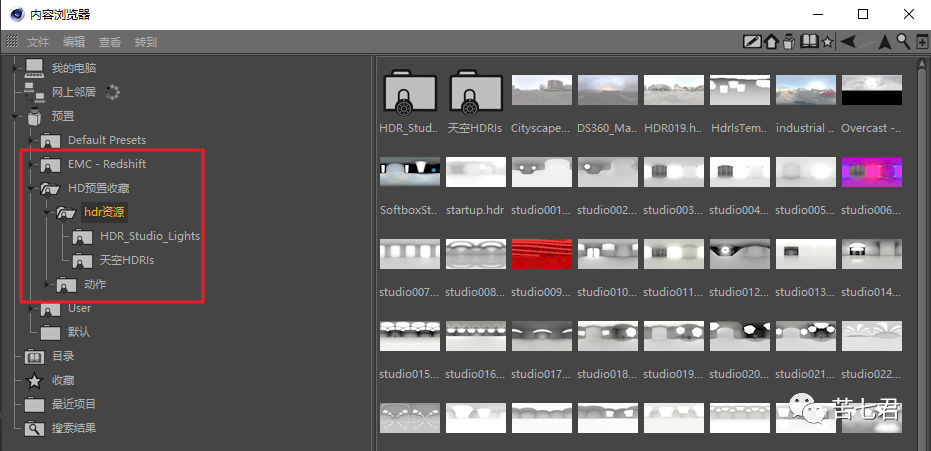Expand the 动作 folder node
931x451 pixels.
click(48, 285)
